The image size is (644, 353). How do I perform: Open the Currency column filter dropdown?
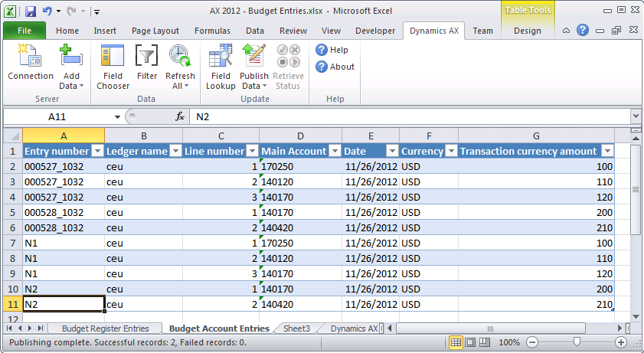tap(450, 152)
